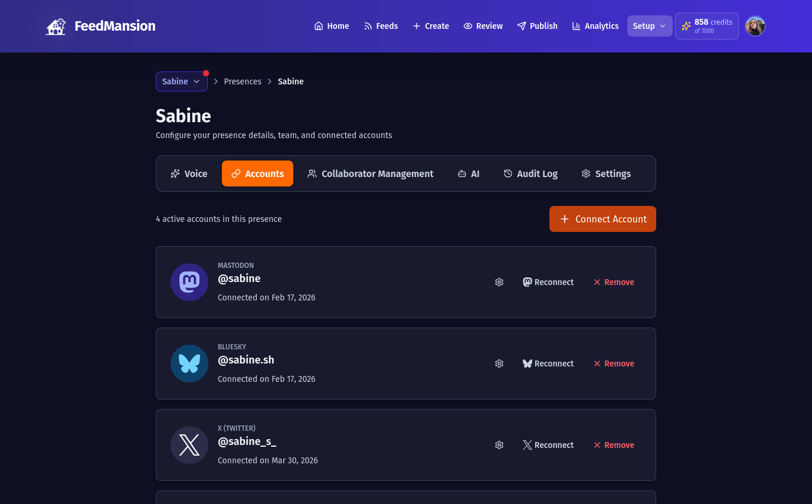
Task: Click the X (Twitter) logo avatar
Action: [x=189, y=445]
